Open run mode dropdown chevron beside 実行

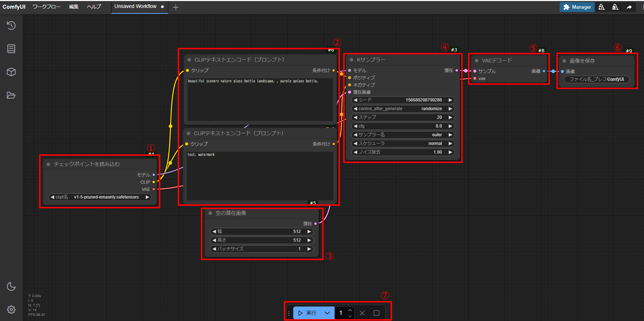pos(327,313)
